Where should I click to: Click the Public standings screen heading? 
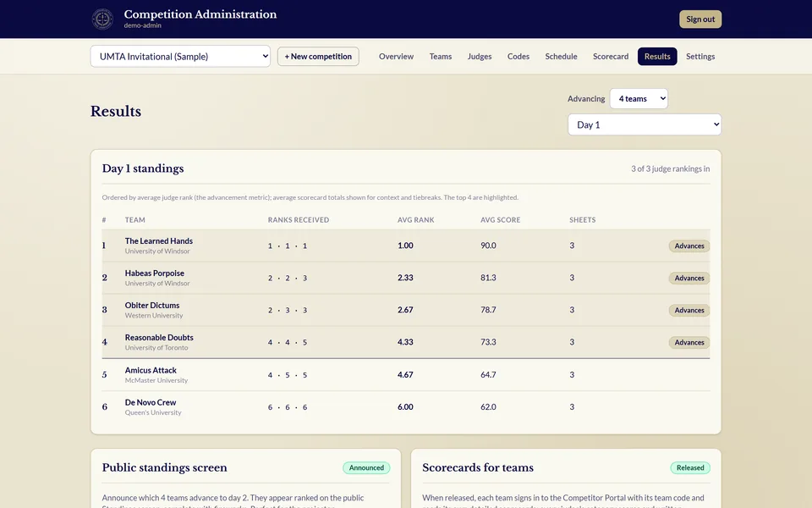click(165, 467)
